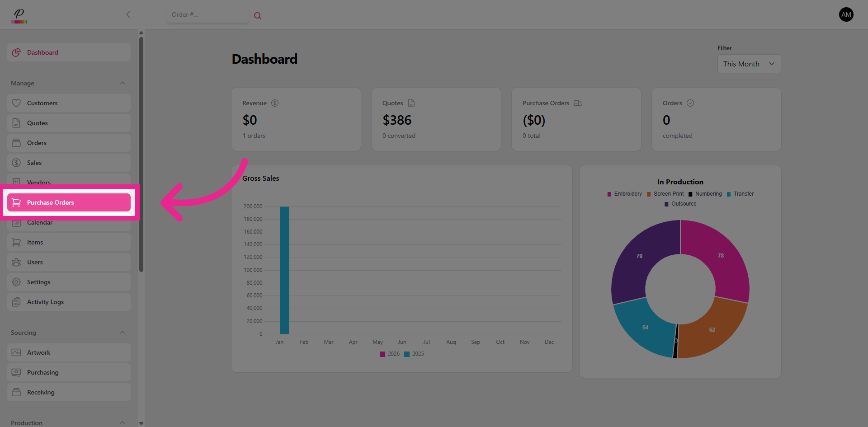The width and height of the screenshot is (868, 427).
Task: Click the Purchase Orders truck icon
Action: 578,103
